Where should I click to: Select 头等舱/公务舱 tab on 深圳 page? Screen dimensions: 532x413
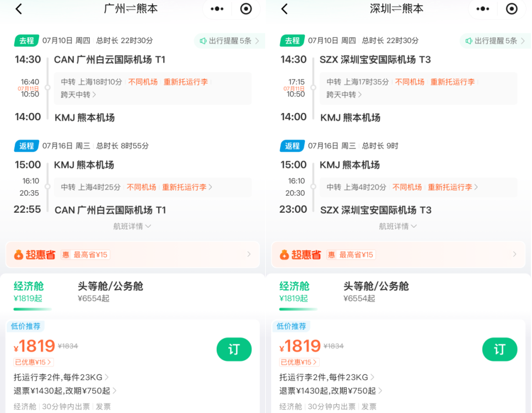(x=376, y=292)
